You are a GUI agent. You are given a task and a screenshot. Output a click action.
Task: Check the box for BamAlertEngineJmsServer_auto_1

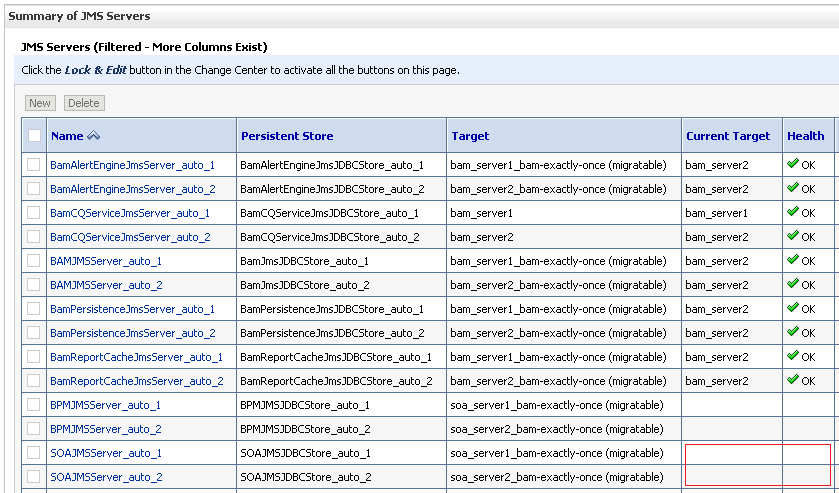coord(35,164)
